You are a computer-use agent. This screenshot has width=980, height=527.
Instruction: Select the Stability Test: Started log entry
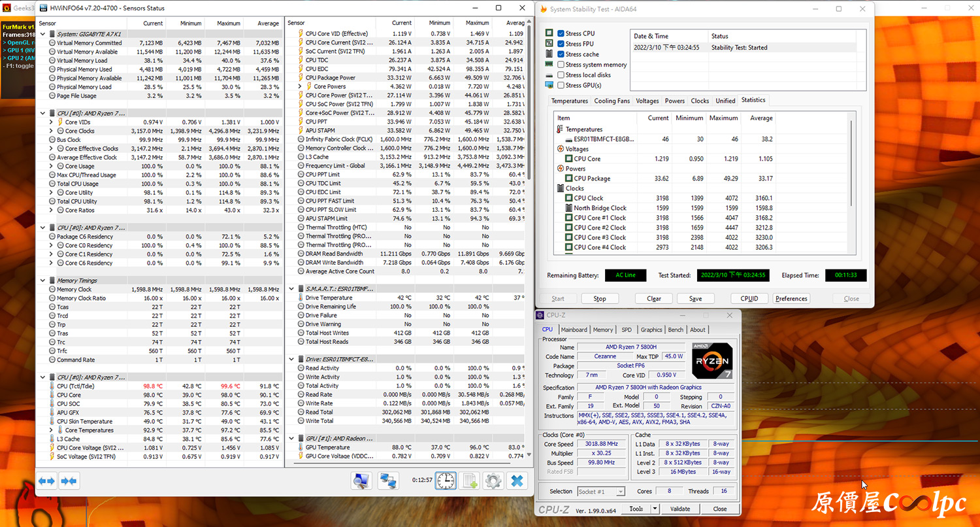coord(743,47)
